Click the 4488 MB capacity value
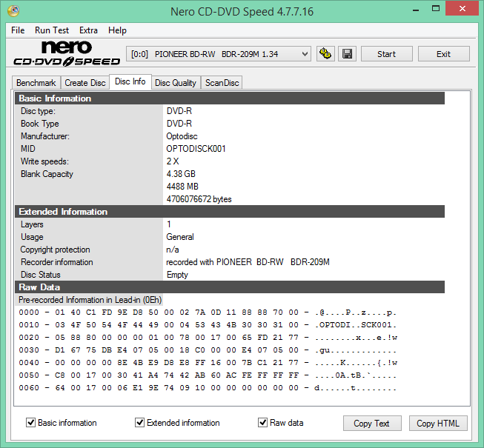The width and height of the screenshot is (484, 448). tap(182, 187)
